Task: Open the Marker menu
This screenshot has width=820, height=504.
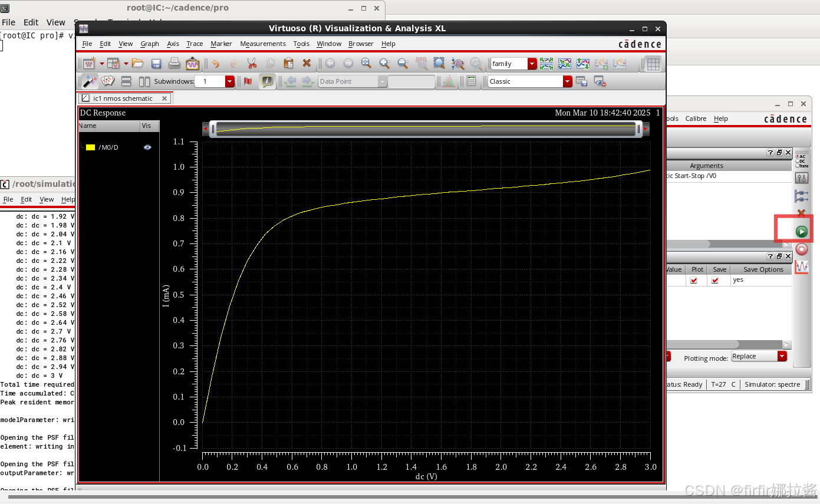Action: pos(221,44)
